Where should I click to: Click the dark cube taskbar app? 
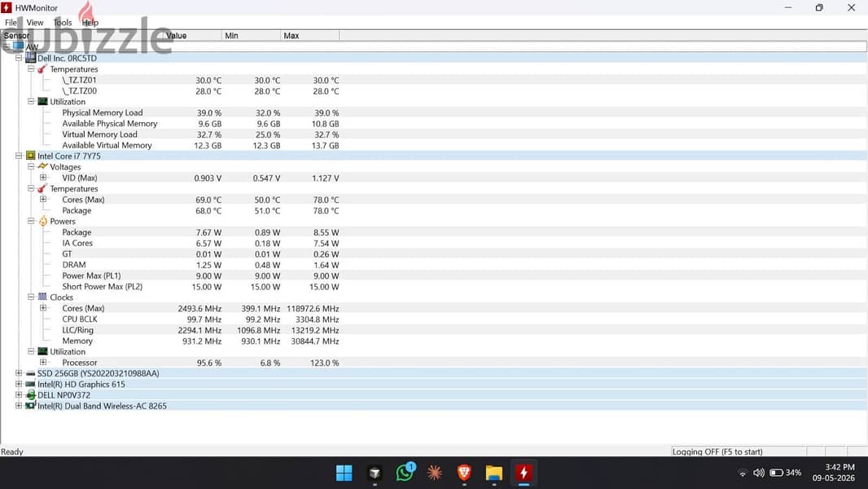click(x=375, y=473)
